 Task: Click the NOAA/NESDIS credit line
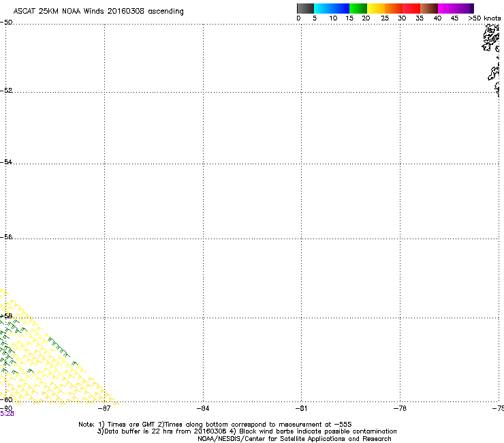pyautogui.click(x=294, y=439)
